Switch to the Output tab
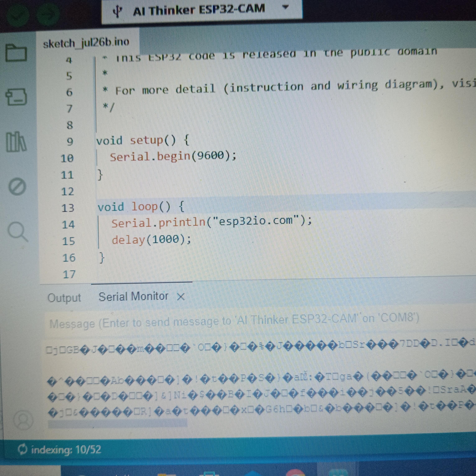The height and width of the screenshot is (476, 476). [64, 298]
